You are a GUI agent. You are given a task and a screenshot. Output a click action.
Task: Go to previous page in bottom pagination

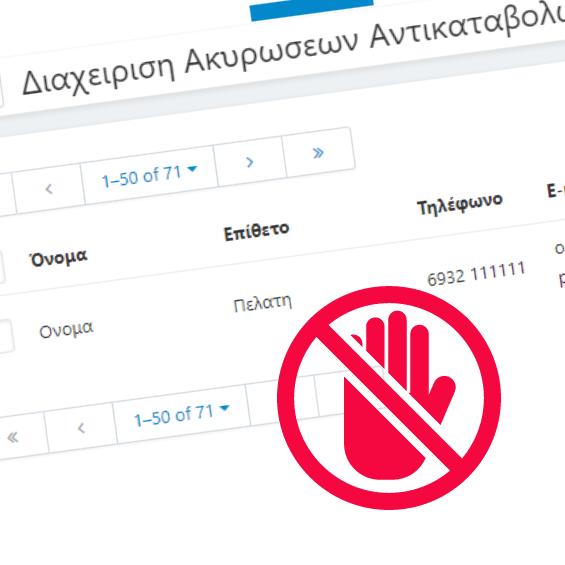81,428
